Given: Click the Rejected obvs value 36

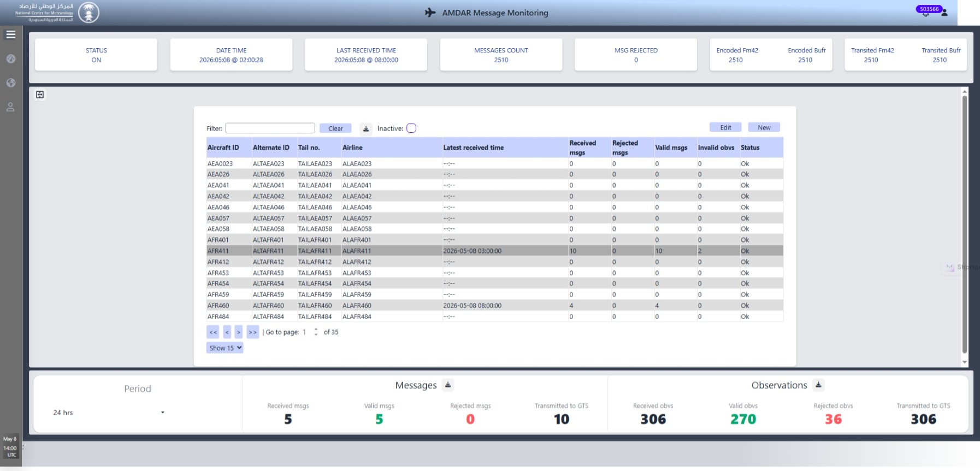Looking at the screenshot, I should [833, 419].
